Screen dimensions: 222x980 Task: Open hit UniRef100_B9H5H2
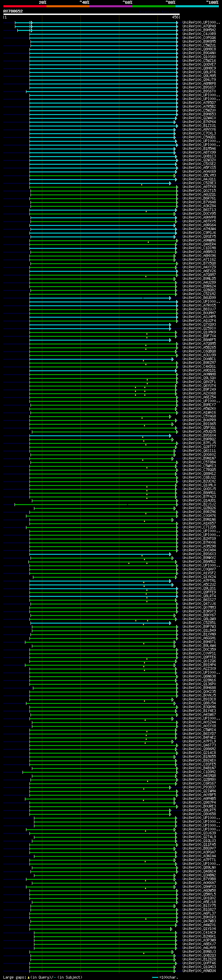click(199, 30)
